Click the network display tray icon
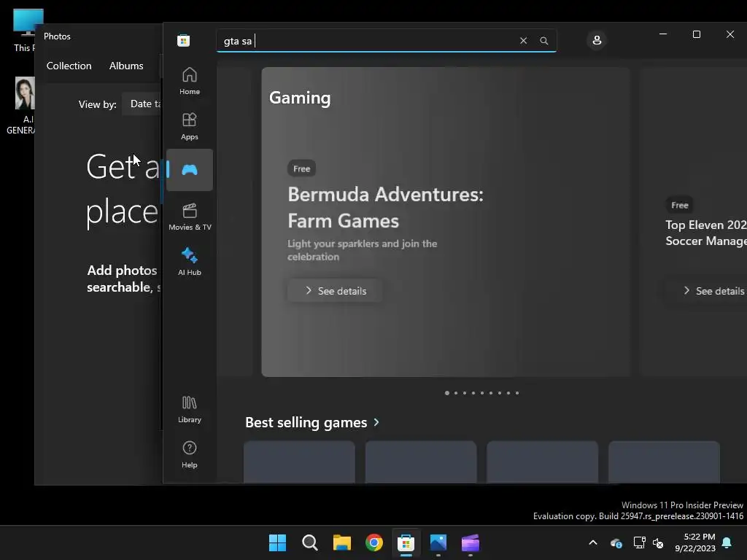The width and height of the screenshot is (747, 560). point(639,542)
